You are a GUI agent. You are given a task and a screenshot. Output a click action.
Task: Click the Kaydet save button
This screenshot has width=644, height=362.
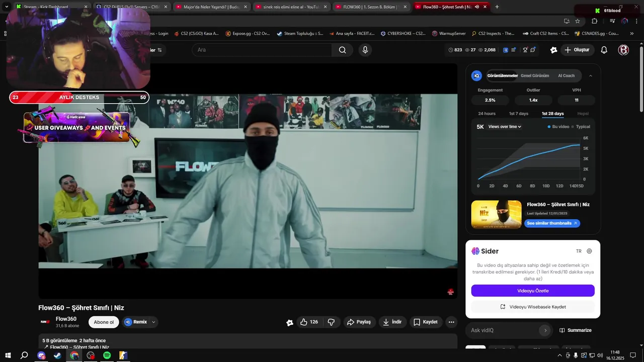pyautogui.click(x=426, y=322)
